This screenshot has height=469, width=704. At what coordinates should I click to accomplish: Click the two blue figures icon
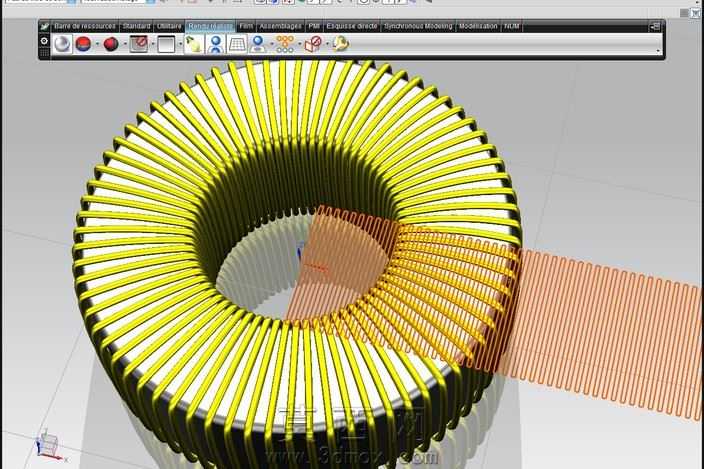(x=216, y=44)
